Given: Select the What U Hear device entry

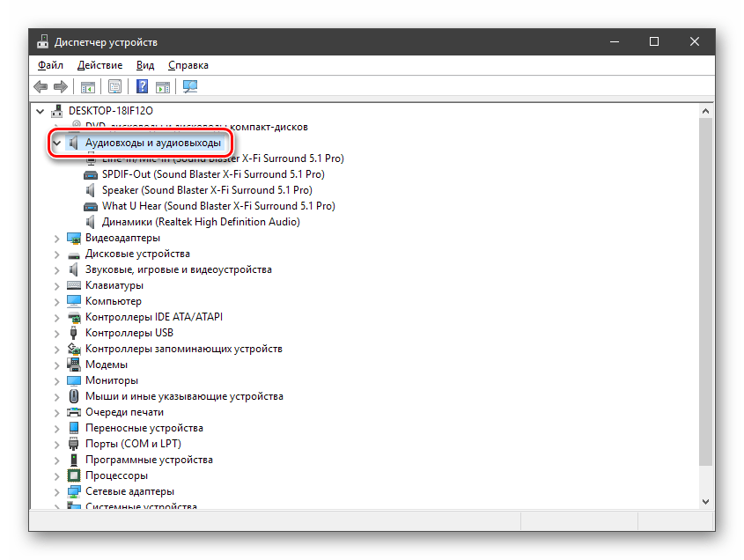Looking at the screenshot, I should (x=217, y=206).
